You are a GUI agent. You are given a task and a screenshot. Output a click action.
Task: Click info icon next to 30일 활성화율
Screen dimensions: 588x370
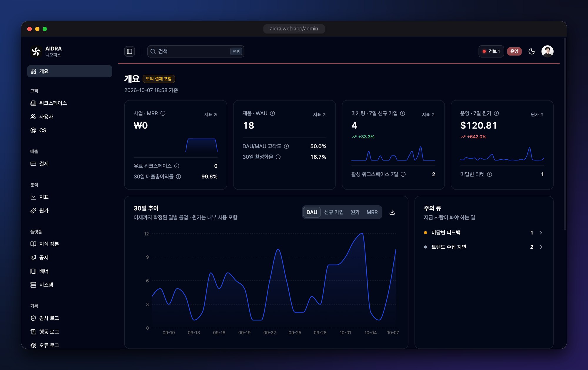pos(278,157)
